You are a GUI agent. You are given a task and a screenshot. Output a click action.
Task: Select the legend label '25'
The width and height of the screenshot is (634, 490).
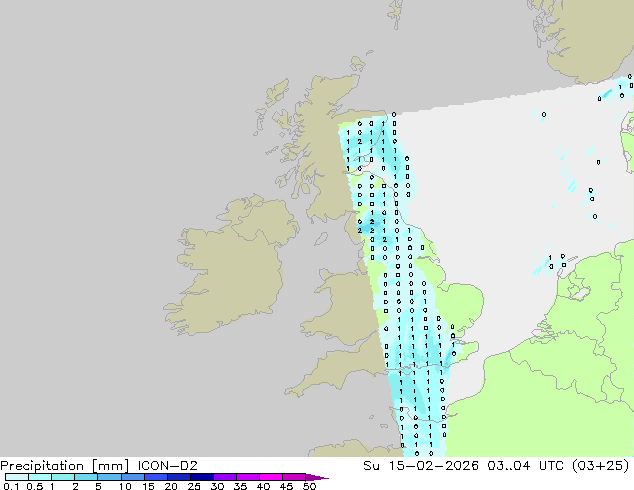(194, 486)
